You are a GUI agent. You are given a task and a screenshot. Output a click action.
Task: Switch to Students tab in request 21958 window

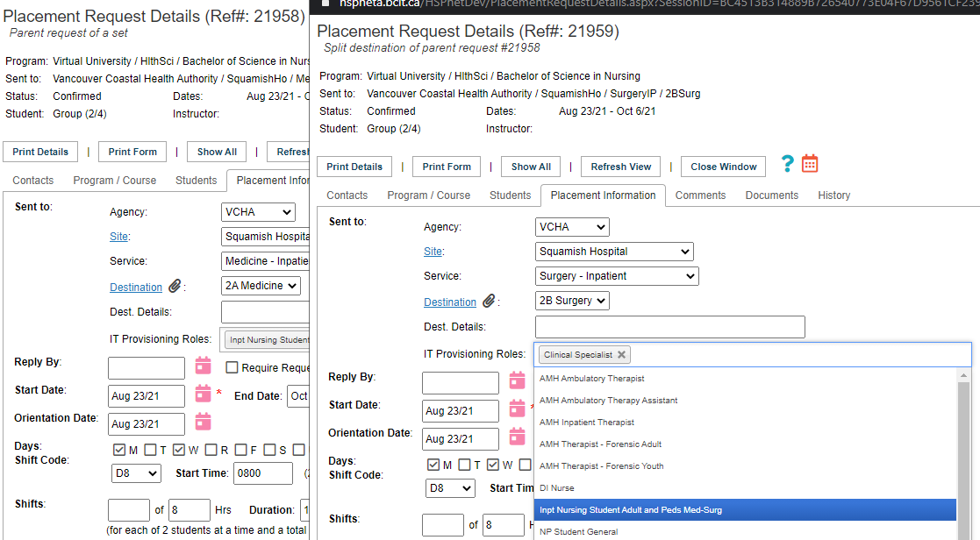(197, 181)
